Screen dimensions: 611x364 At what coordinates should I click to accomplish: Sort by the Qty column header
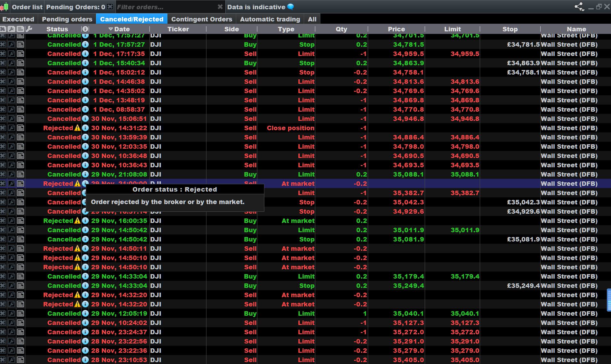[342, 29]
